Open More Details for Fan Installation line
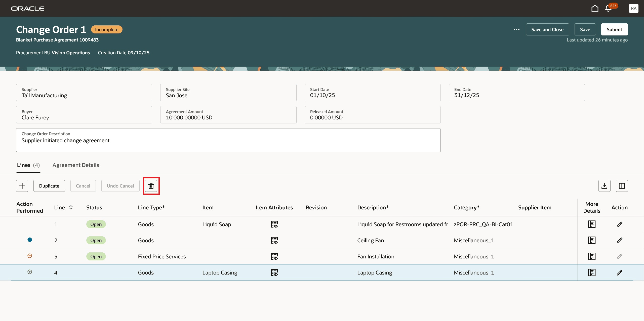 click(591, 256)
